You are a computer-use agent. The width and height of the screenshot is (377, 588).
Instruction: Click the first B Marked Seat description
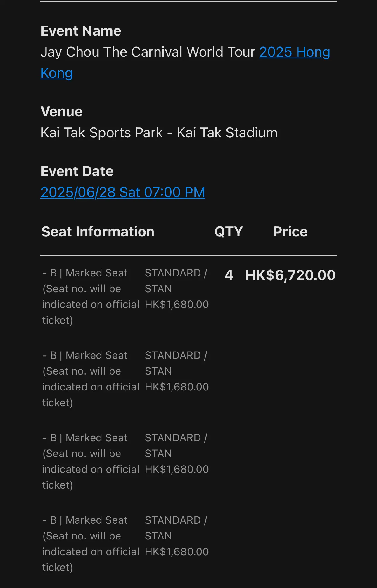91,297
